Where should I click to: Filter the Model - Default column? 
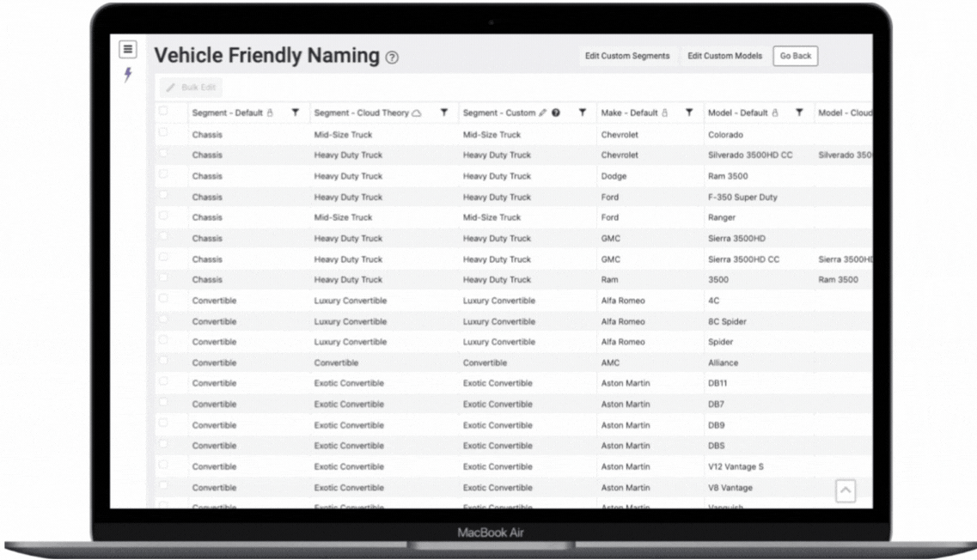coord(799,113)
